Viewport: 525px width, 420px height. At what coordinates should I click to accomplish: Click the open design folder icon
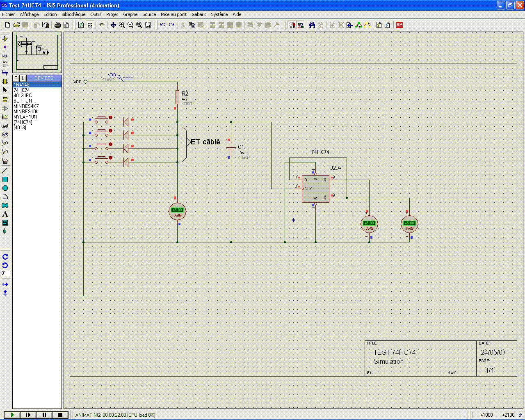[x=16, y=25]
